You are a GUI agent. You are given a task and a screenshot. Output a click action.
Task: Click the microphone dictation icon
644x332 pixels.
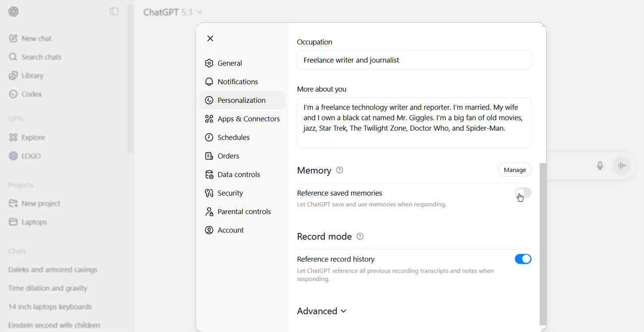click(600, 166)
